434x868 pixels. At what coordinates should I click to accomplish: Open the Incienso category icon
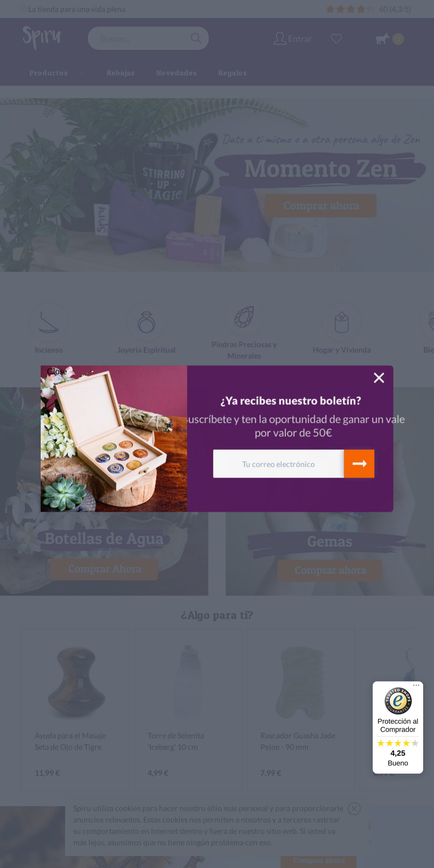[49, 322]
